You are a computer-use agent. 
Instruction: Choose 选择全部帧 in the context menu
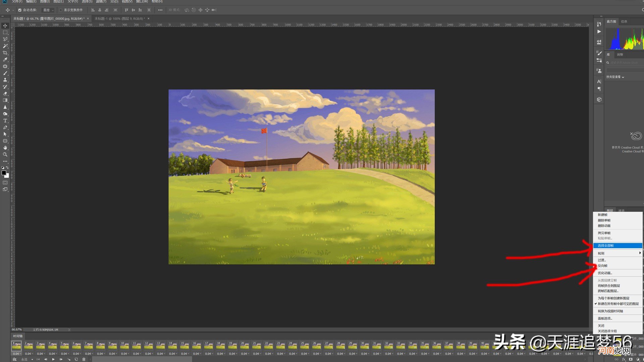(x=618, y=245)
